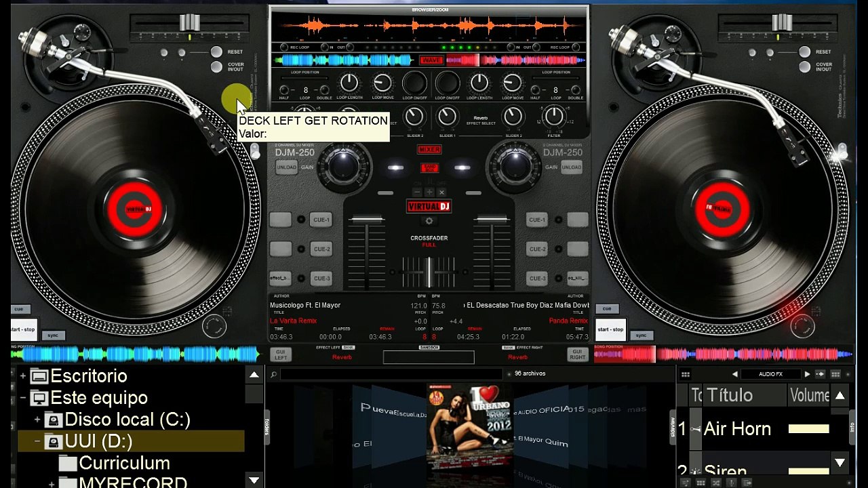868x488 pixels.
Task: Click left deck Loop In button
Action: (324, 47)
